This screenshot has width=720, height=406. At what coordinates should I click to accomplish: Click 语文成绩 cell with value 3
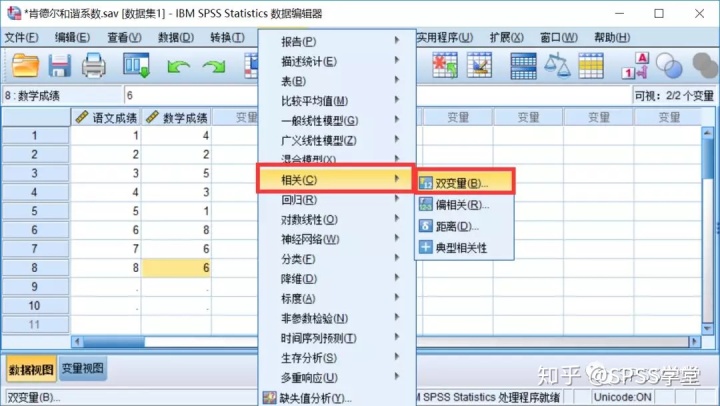tap(106, 173)
